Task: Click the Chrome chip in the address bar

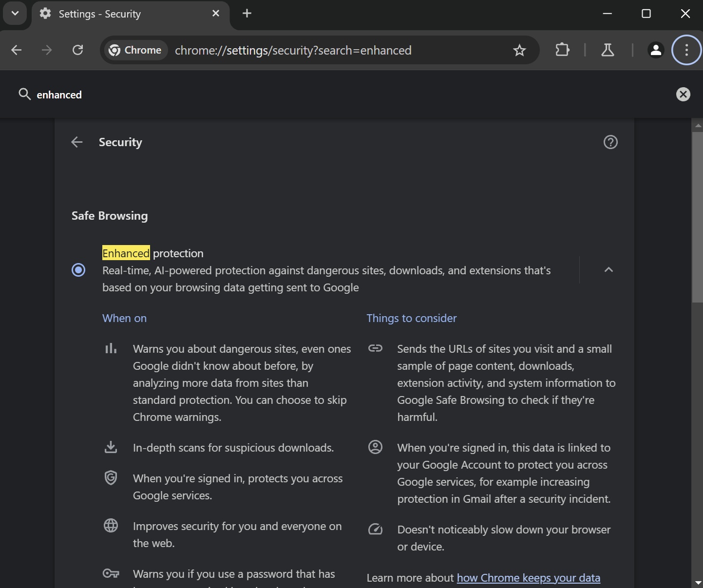Action: pos(135,50)
